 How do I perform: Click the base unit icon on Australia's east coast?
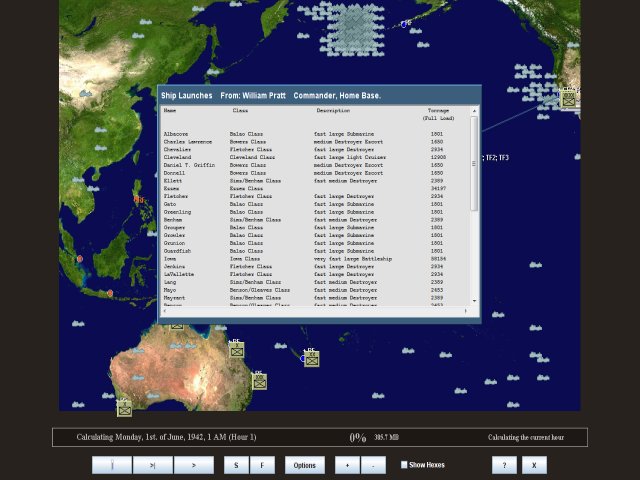point(237,350)
